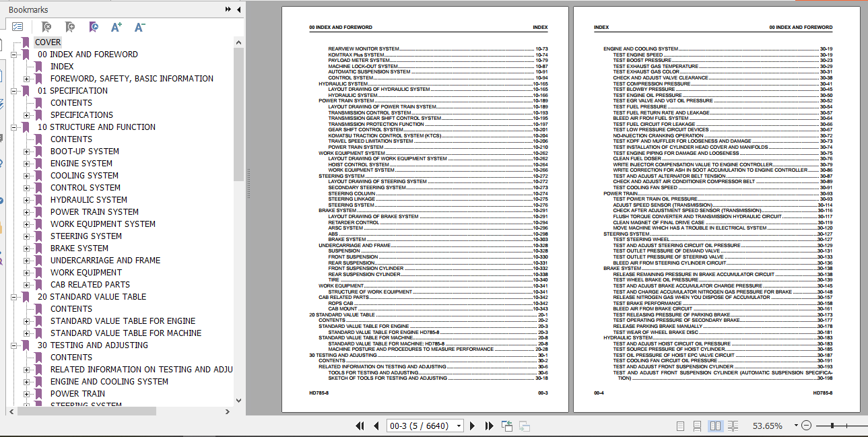Go to BOOT-UP SYSTEM bookmark
Viewport: 868px width, 437px height.
[x=85, y=152]
